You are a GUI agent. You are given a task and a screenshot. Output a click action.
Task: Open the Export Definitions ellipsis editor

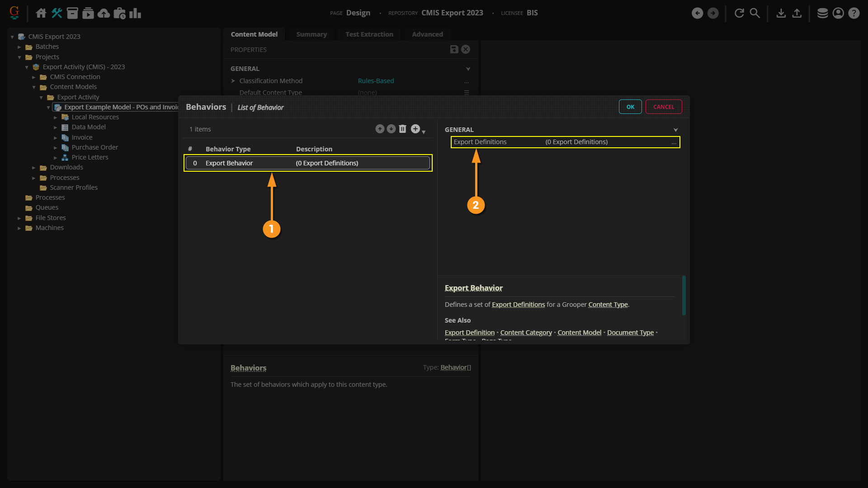(x=674, y=142)
